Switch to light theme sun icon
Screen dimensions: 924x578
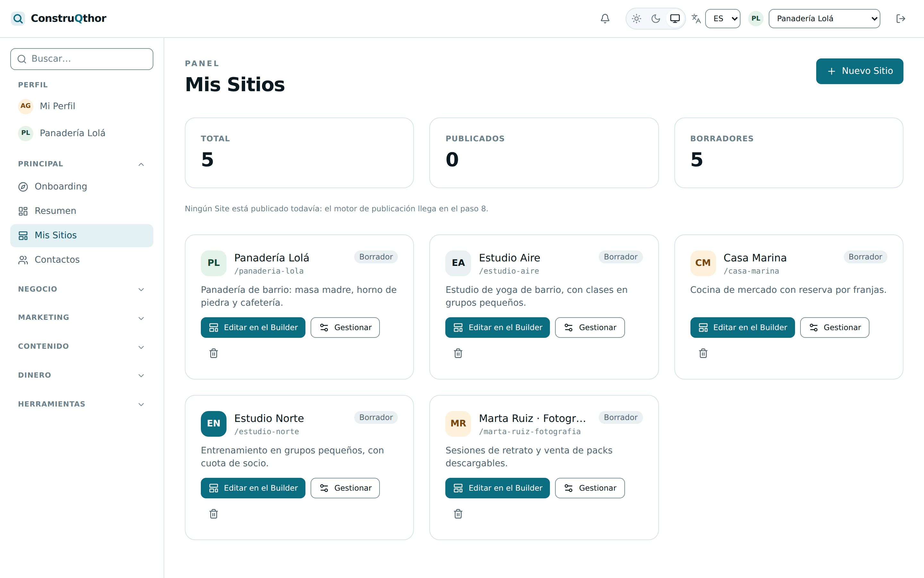pyautogui.click(x=636, y=18)
